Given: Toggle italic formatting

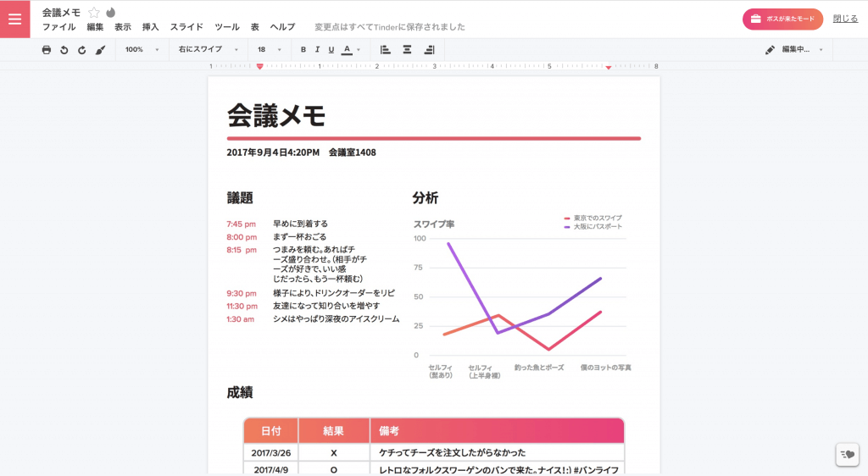Looking at the screenshot, I should (317, 50).
